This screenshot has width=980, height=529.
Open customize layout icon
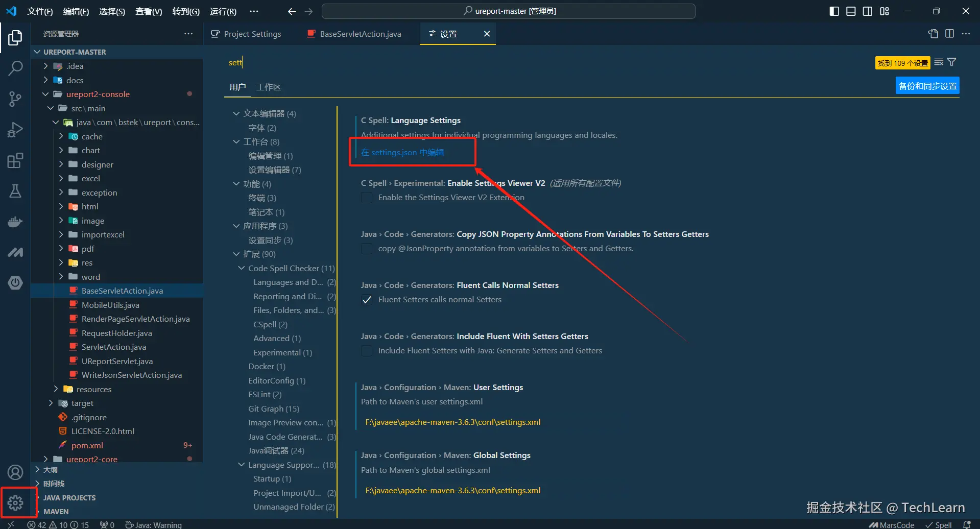[885, 11]
